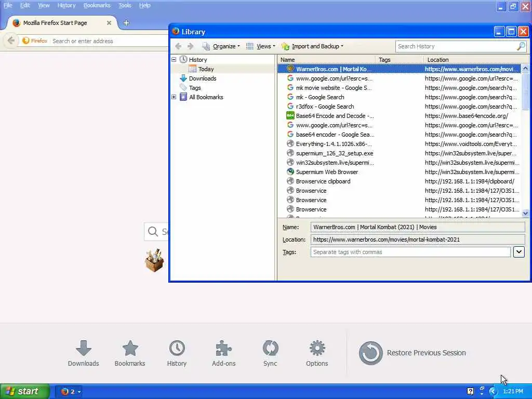
Task: Open Bookmarks from start page launcher
Action: coord(130,353)
